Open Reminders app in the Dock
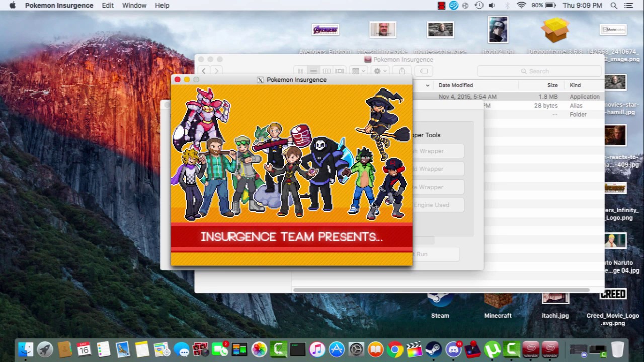 pos(104,349)
